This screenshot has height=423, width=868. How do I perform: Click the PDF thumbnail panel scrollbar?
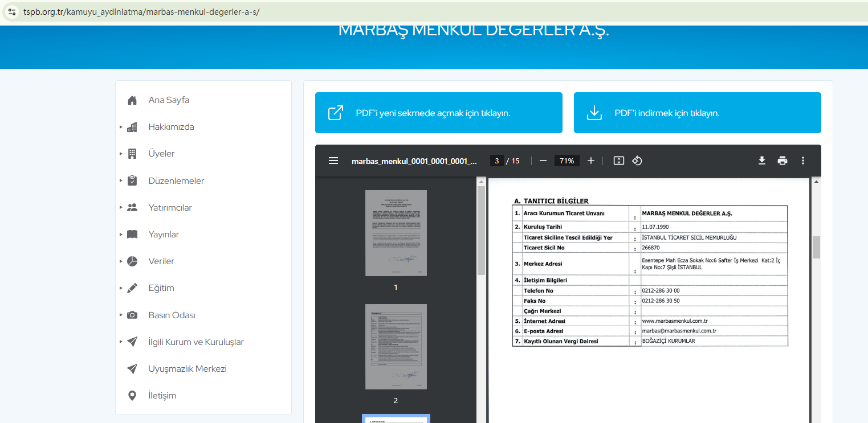481,231
